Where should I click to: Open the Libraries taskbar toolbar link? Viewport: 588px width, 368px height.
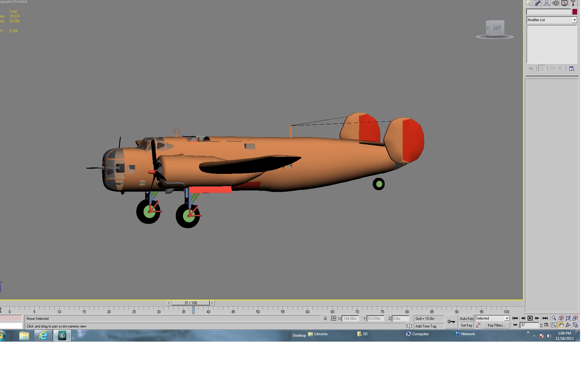pyautogui.click(x=318, y=334)
